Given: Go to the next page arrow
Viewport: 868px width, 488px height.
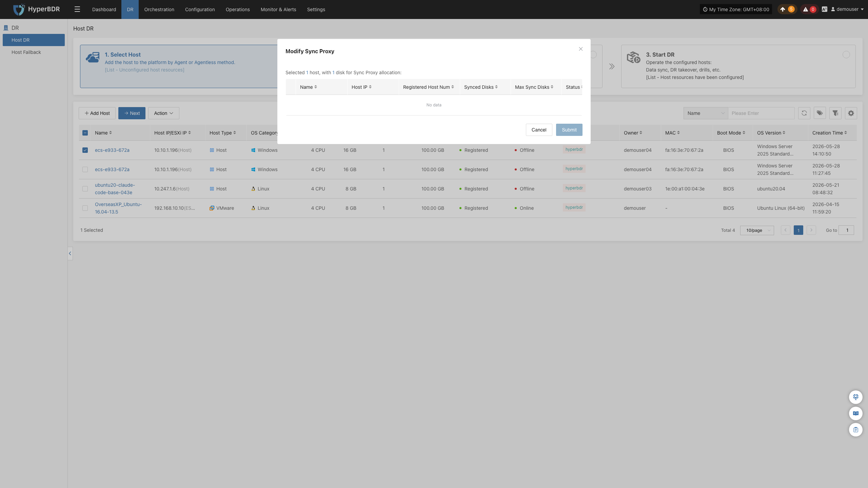Looking at the screenshot, I should tap(811, 230).
